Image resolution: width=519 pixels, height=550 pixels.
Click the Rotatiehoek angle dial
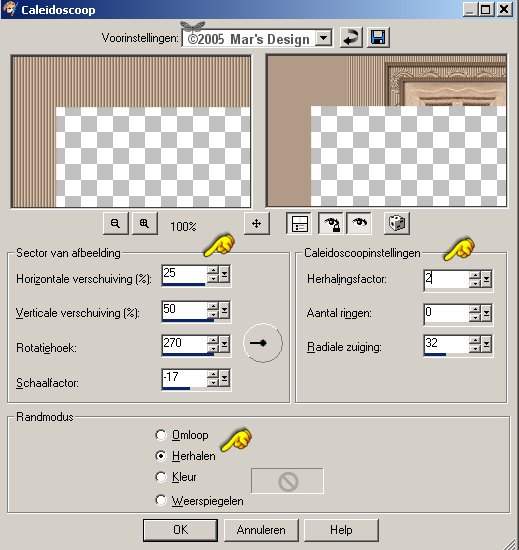coord(263,343)
